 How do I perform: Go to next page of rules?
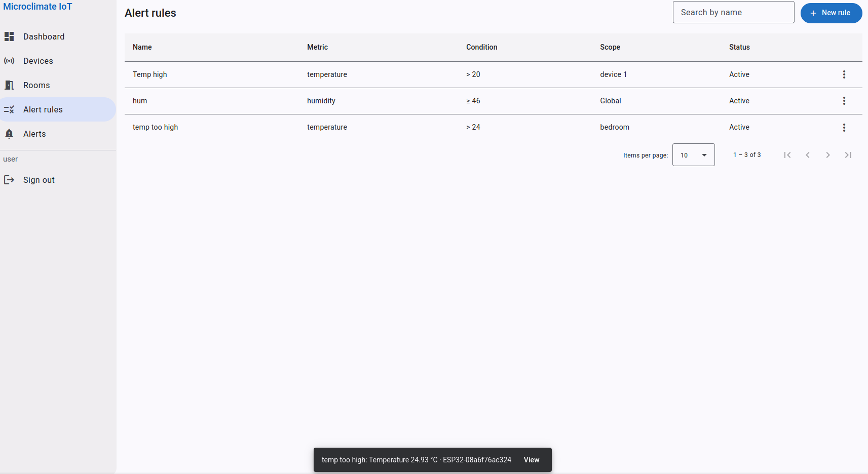[828, 155]
